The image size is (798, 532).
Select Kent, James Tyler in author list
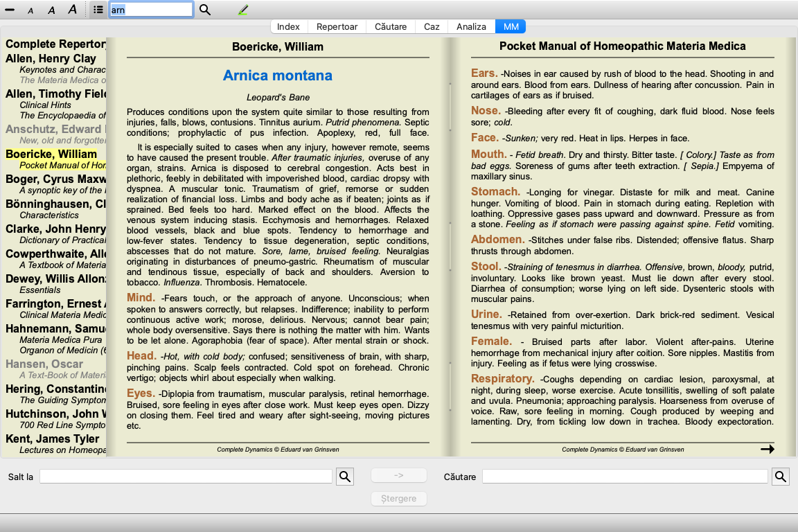point(53,438)
